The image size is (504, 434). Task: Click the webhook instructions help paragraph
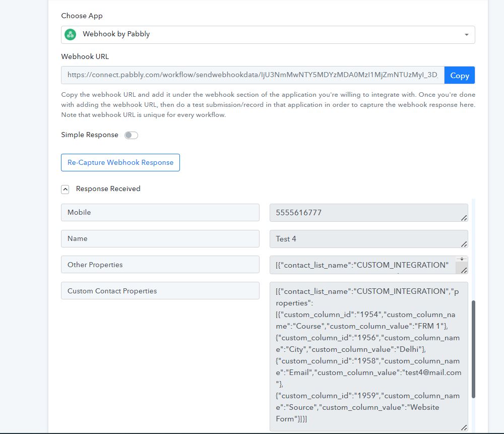[268, 105]
